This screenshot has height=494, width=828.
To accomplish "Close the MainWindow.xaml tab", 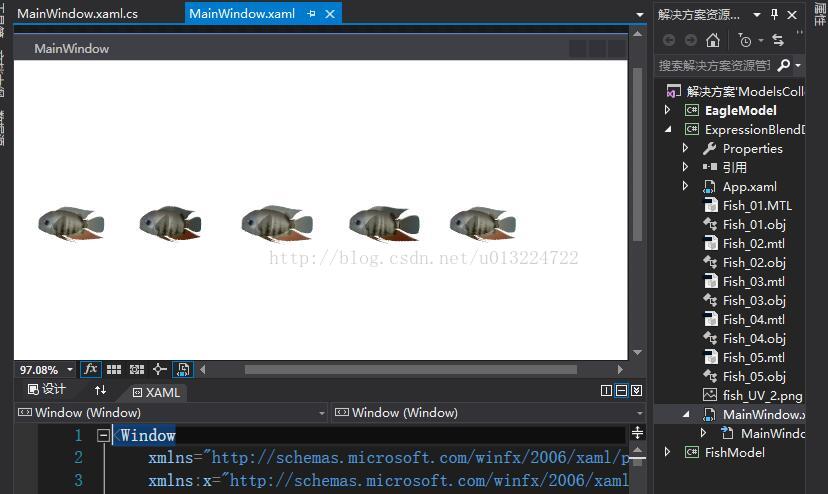I will 330,14.
